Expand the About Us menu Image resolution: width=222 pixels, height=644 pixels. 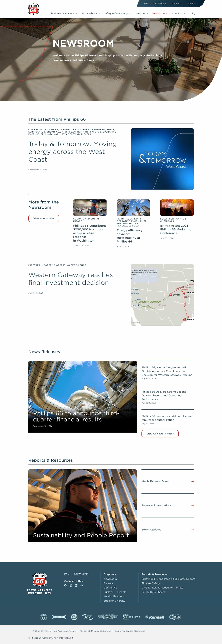(179, 14)
